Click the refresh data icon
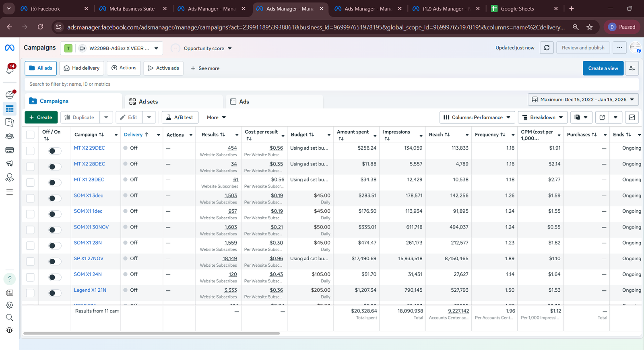This screenshot has width=644, height=350. pos(547,48)
